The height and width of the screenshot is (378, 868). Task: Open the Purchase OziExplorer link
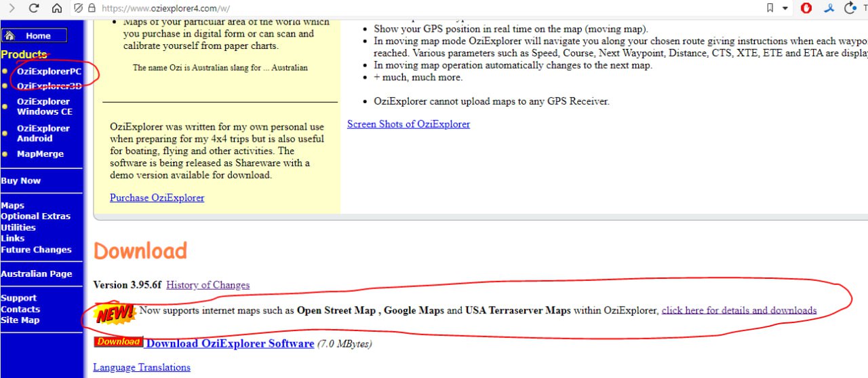point(157,197)
